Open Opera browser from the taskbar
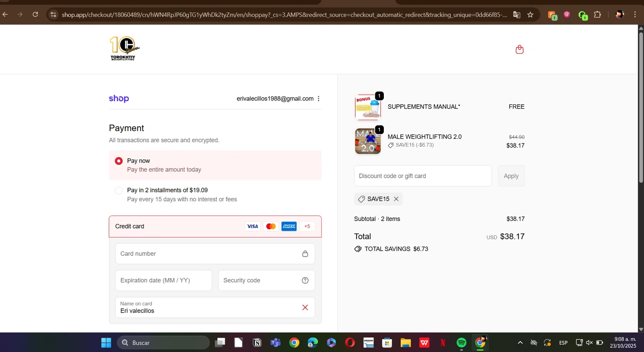The image size is (644, 352). click(350, 343)
